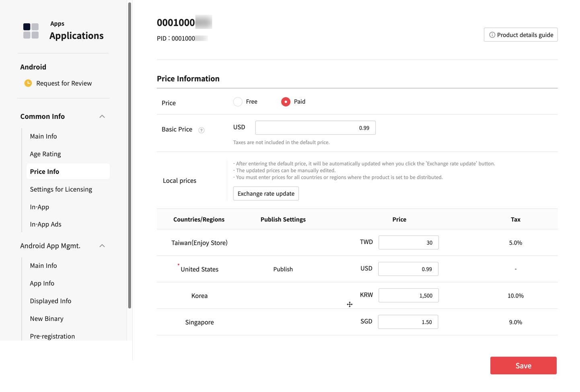Click the Exchange rate update button

[x=266, y=194]
